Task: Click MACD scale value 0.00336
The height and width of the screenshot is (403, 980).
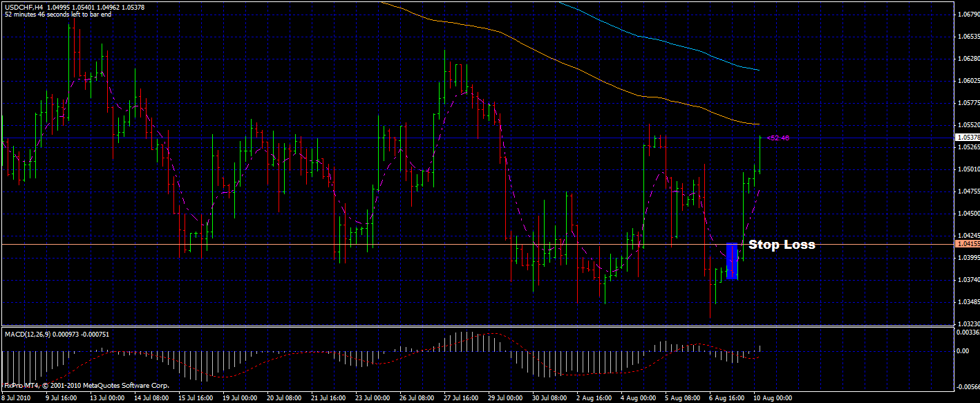Action: [968, 332]
